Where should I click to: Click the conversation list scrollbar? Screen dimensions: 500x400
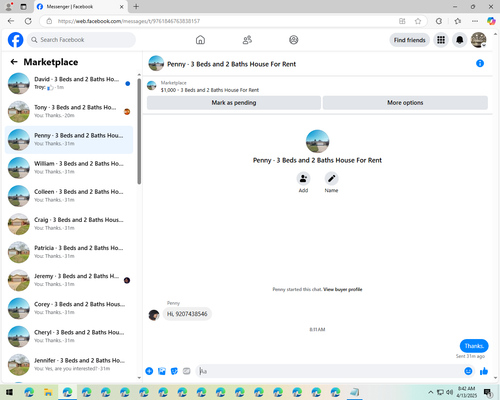point(139,131)
